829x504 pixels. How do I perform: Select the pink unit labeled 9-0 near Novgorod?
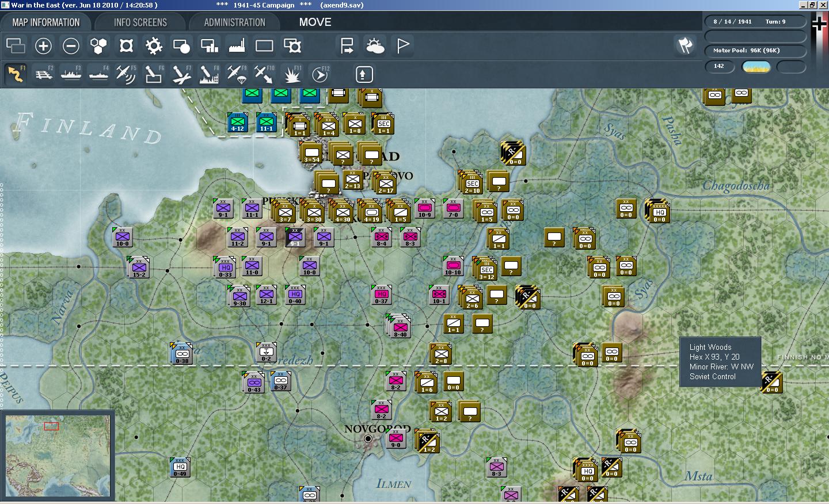[x=396, y=438]
